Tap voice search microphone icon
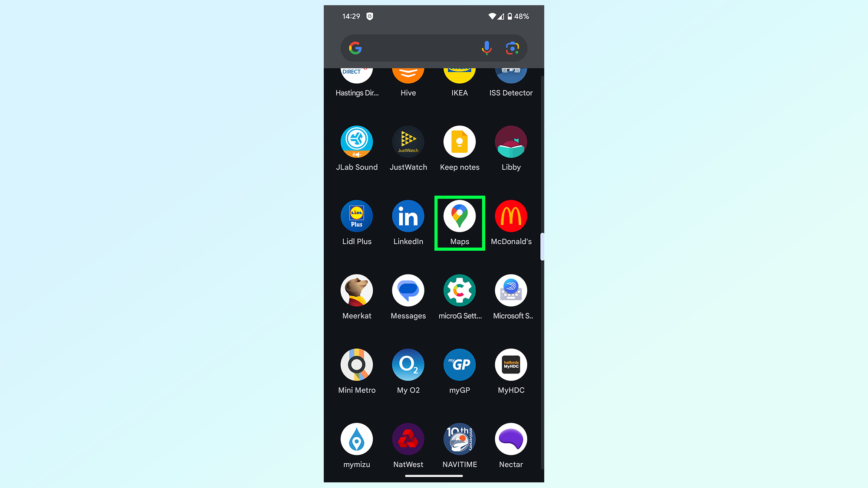The width and height of the screenshot is (868, 488). click(488, 48)
